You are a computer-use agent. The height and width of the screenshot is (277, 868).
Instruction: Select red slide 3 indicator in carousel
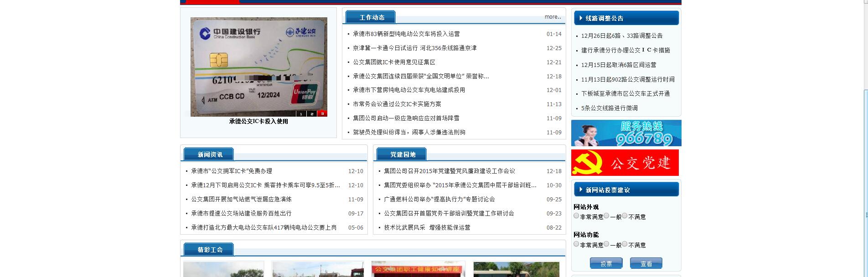click(322, 114)
